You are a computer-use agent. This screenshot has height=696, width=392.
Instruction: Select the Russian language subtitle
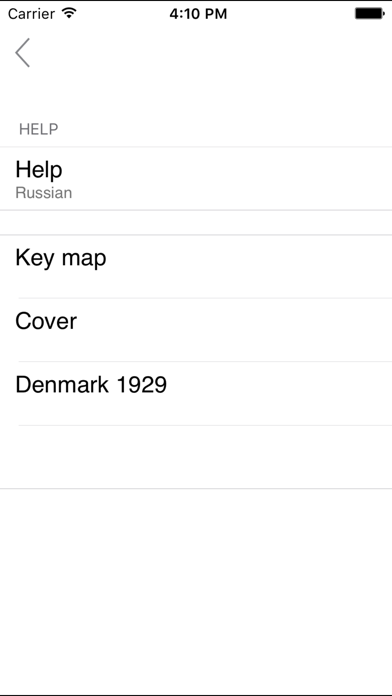44,193
